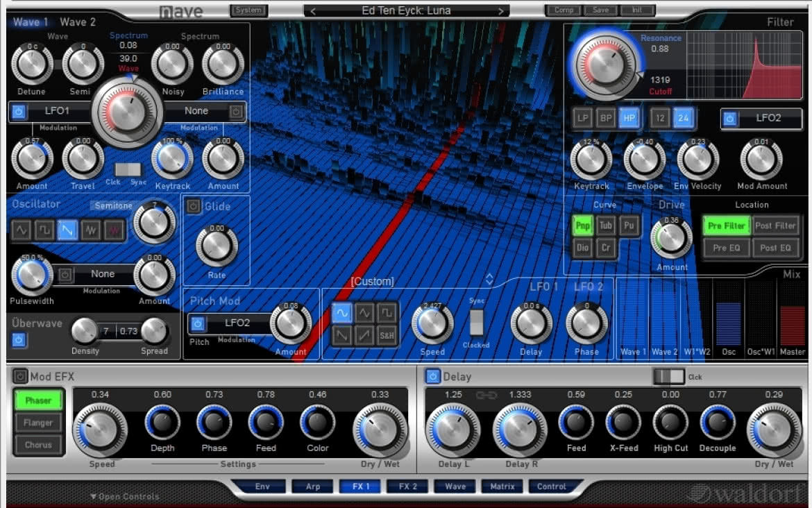Screen dimensions: 812x508
Task: Toggle the Mod EFX power button
Action: 19,376
